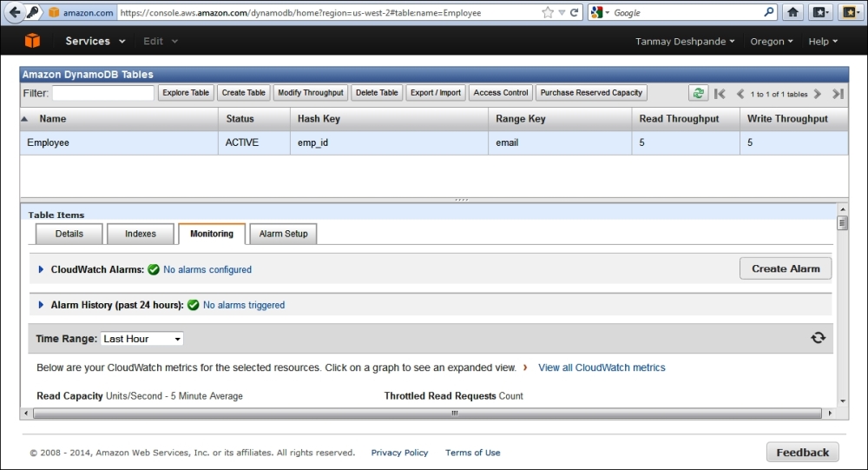Switch to the Details tab
This screenshot has height=470, width=868.
69,234
